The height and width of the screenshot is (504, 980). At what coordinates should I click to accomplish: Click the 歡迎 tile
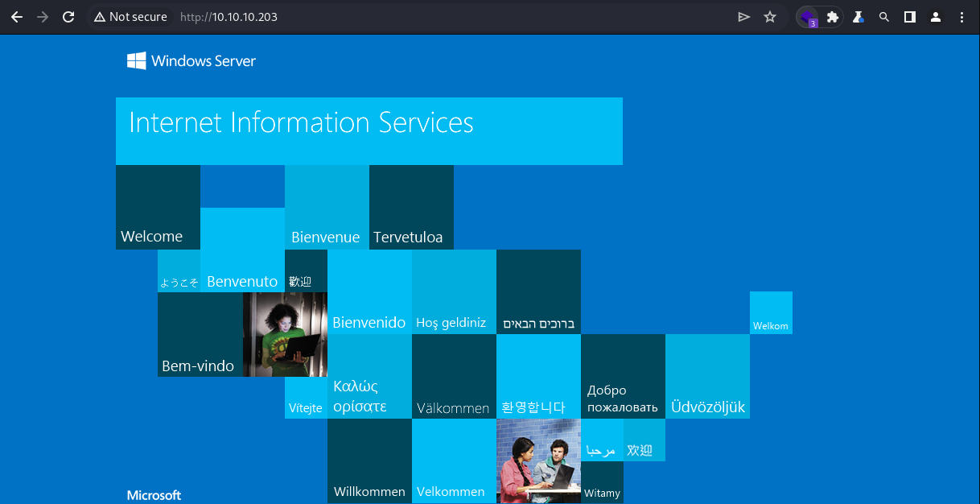(306, 271)
